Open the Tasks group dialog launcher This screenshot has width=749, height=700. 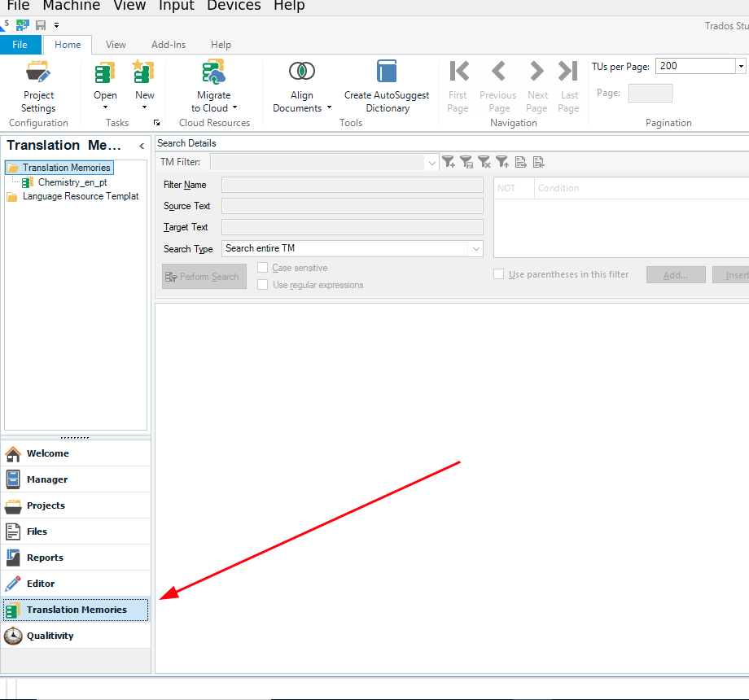(156, 123)
